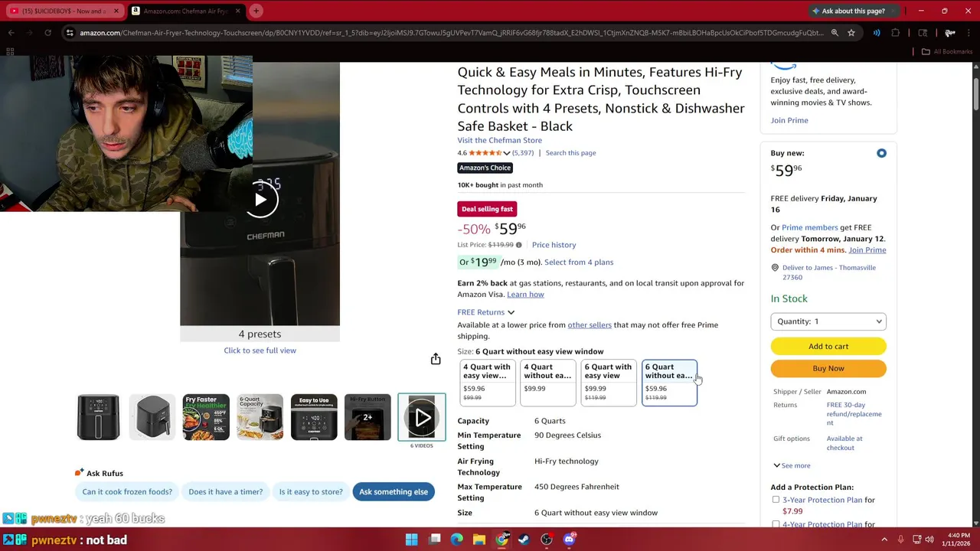This screenshot has width=980, height=551.
Task: Bookmark this page with the star icon
Action: click(851, 33)
